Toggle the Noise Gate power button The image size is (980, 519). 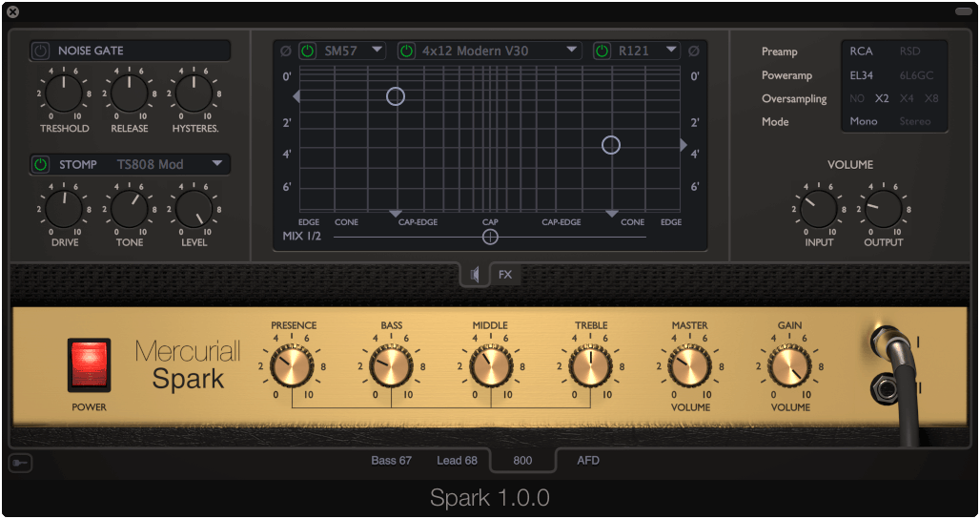(x=41, y=51)
